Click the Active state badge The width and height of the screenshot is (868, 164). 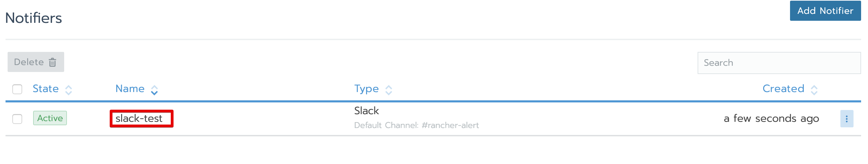point(50,118)
